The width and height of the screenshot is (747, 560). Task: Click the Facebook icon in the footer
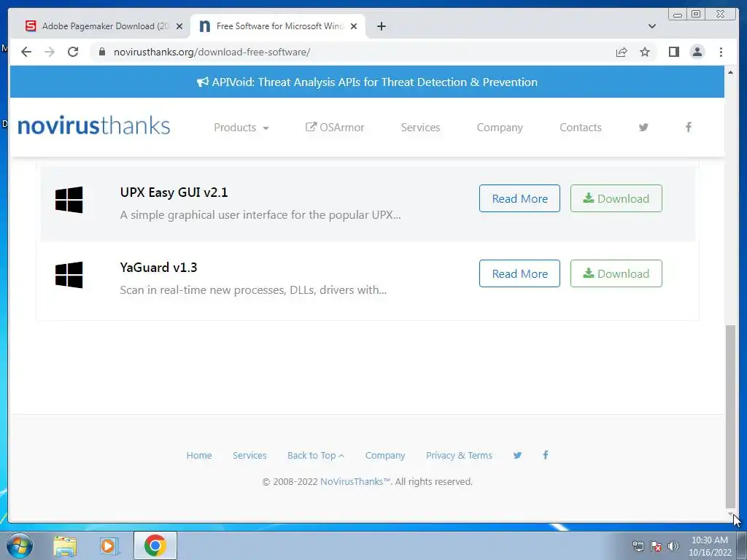(x=546, y=455)
